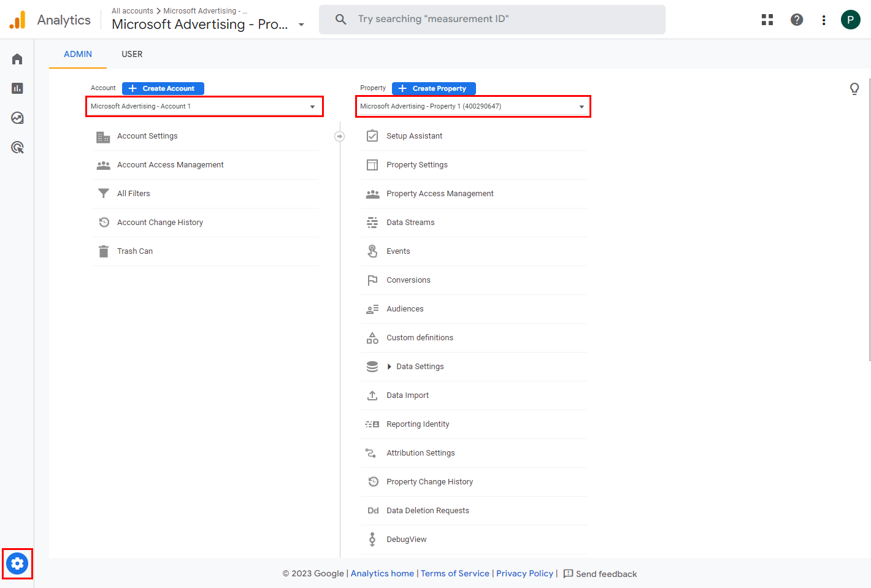Open the Privacy Policy link
The width and height of the screenshot is (871, 588).
(x=524, y=573)
